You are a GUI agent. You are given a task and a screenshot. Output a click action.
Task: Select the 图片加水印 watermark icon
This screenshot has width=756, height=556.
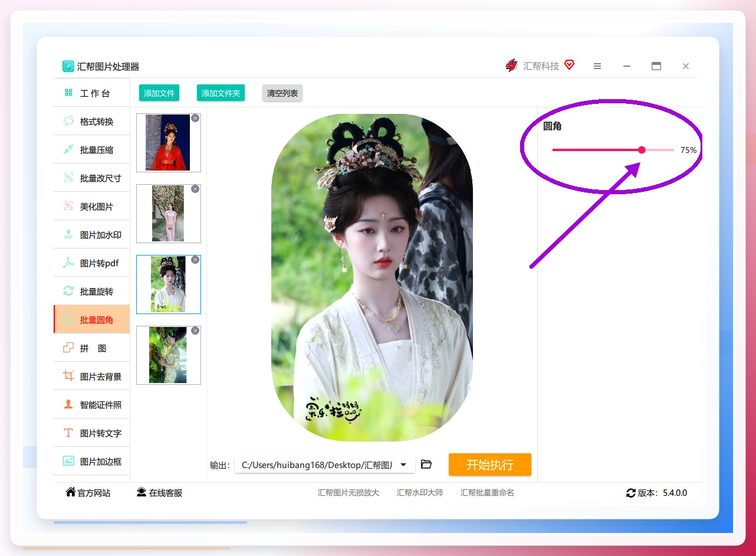click(68, 234)
